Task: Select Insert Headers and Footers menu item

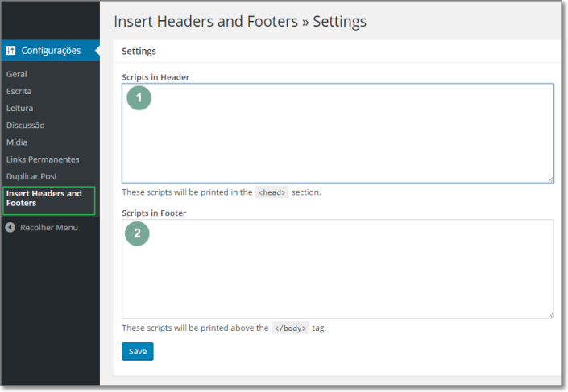Action: click(45, 199)
